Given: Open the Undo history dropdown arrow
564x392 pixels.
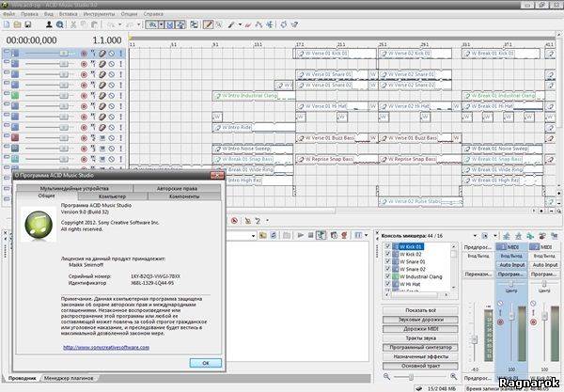Looking at the screenshot, I should click(x=119, y=24).
